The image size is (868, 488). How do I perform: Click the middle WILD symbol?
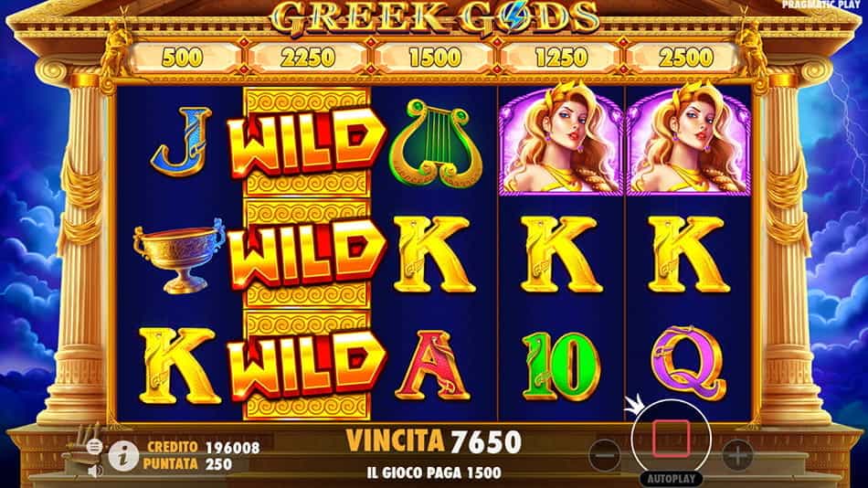pos(306,254)
